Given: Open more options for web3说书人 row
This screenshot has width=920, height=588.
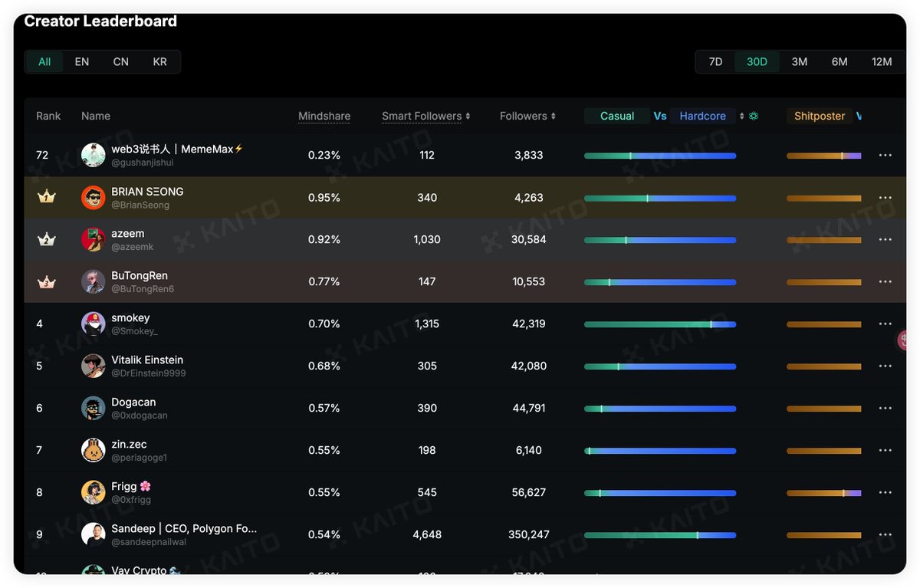Looking at the screenshot, I should (885, 155).
